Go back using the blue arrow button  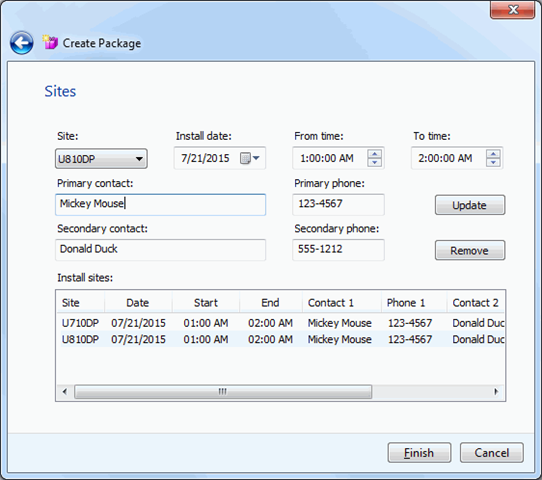click(22, 43)
